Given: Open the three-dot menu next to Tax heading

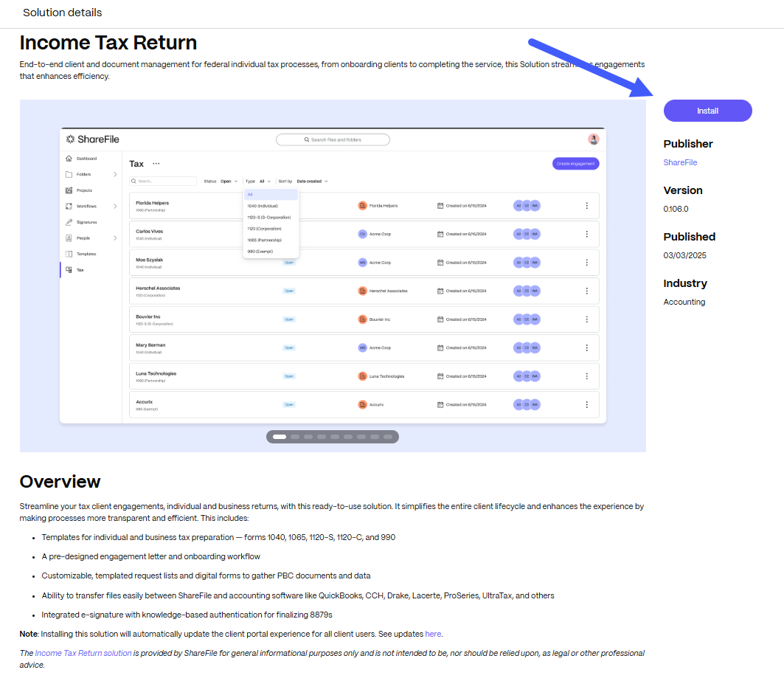Looking at the screenshot, I should click(156, 164).
